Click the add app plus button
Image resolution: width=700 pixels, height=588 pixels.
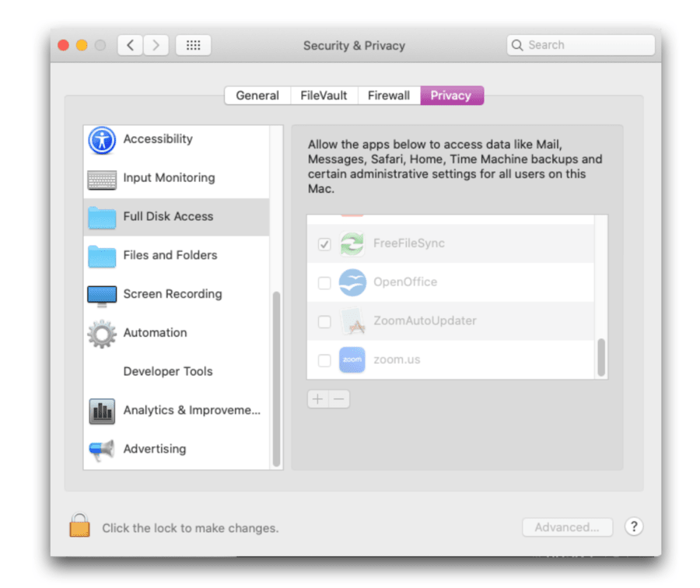317,398
